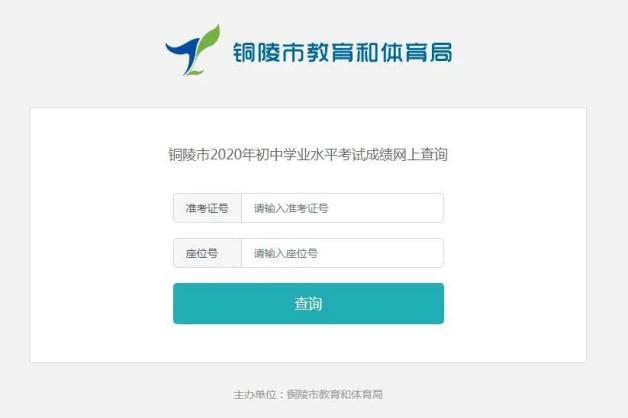Screen dimensions: 628x418
Task: Click the 局 character in the header
Action: coord(441,52)
